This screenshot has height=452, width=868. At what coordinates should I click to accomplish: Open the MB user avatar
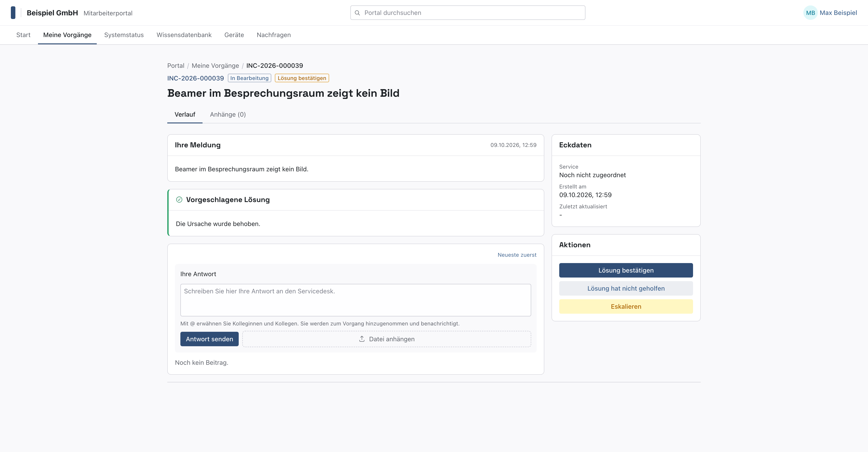[810, 13]
